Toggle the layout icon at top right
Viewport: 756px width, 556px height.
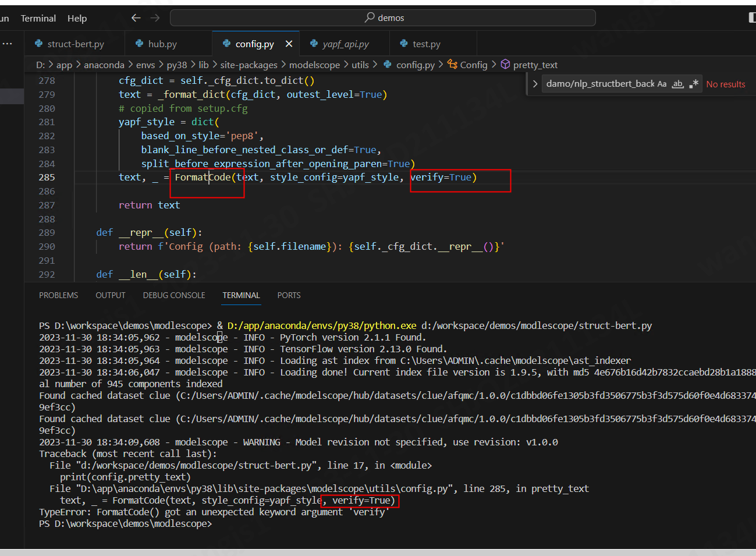click(752, 17)
